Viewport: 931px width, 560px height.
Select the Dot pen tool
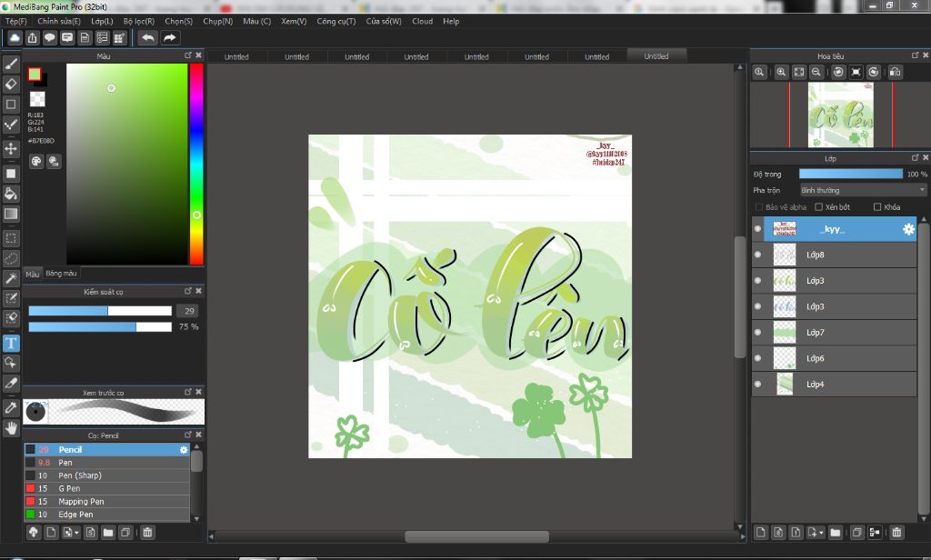pos(11,124)
